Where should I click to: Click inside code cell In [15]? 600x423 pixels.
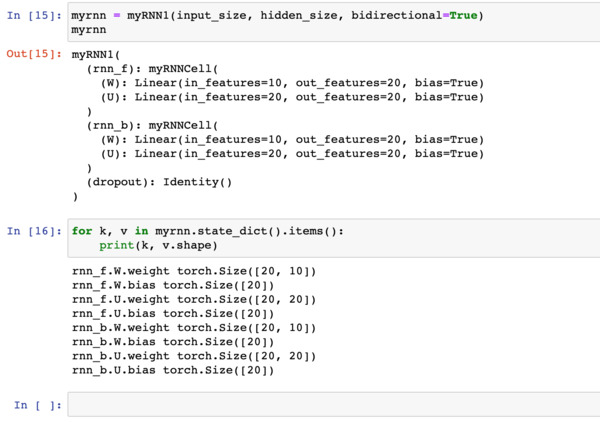click(334, 22)
